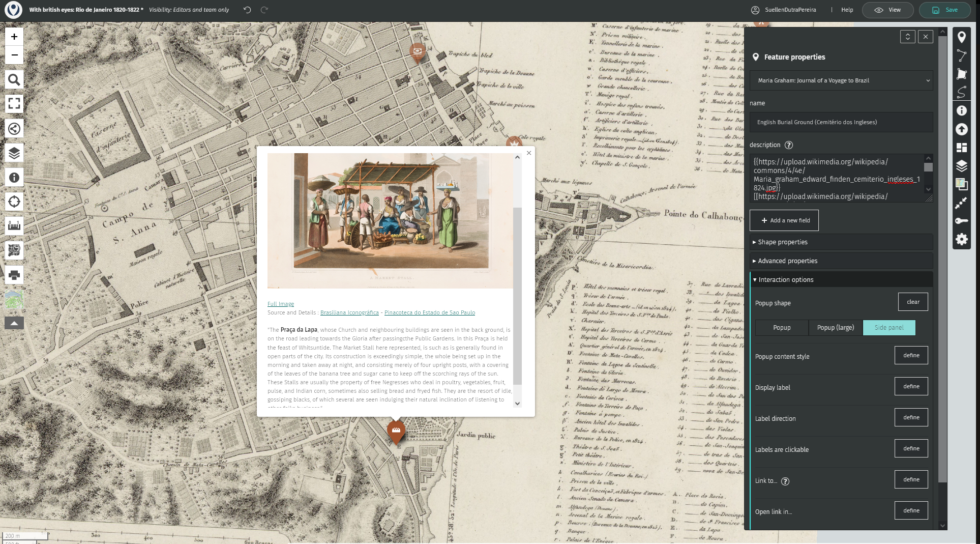Toggle fullscreen map view
980x544 pixels.
point(14,104)
